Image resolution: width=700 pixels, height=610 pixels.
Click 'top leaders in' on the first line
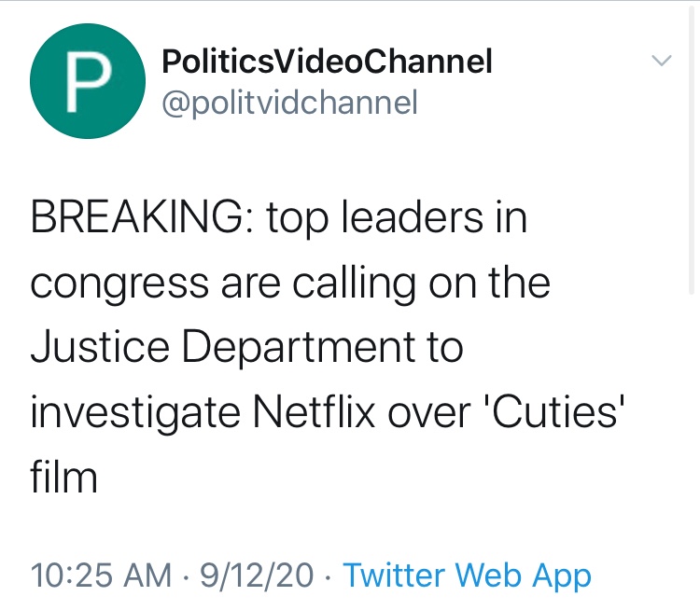tap(397, 220)
